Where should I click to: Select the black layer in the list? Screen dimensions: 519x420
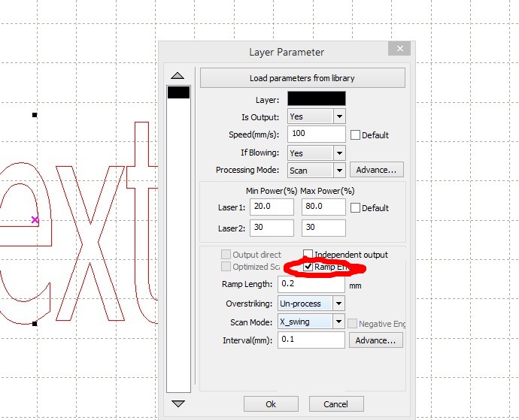tap(178, 92)
